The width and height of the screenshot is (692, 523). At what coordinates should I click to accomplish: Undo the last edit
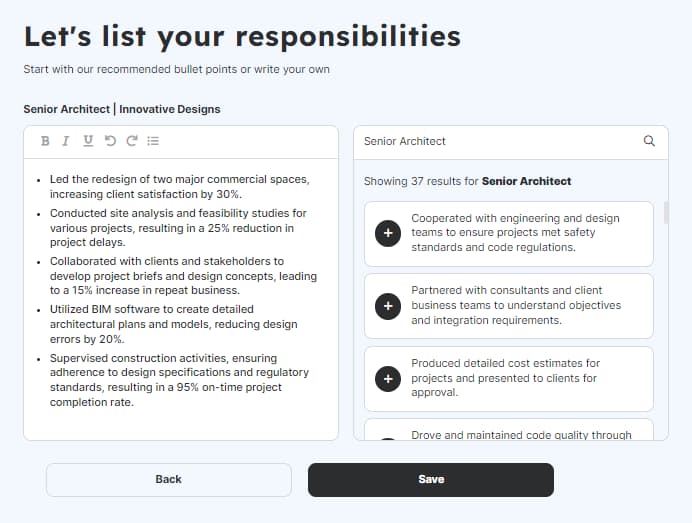[110, 141]
